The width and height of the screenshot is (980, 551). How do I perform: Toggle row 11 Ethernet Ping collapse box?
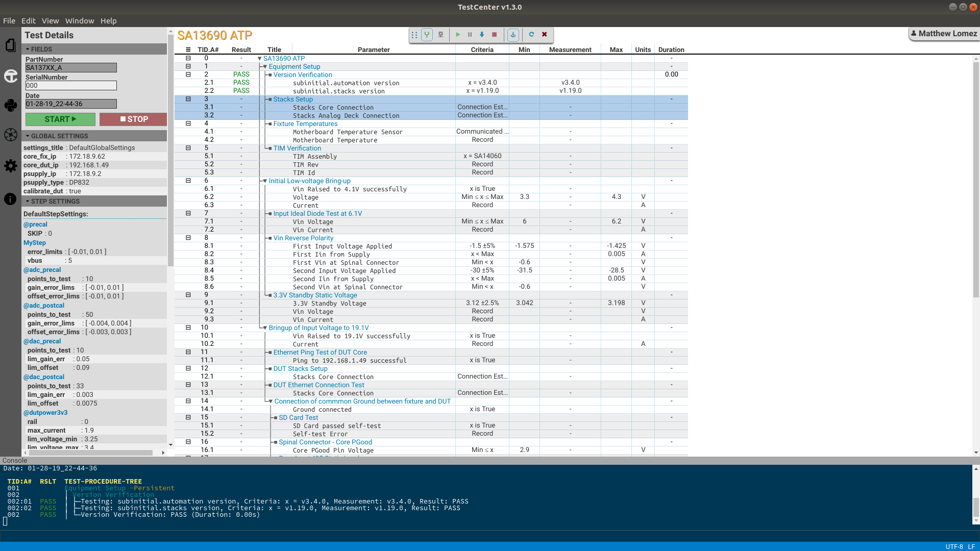188,352
